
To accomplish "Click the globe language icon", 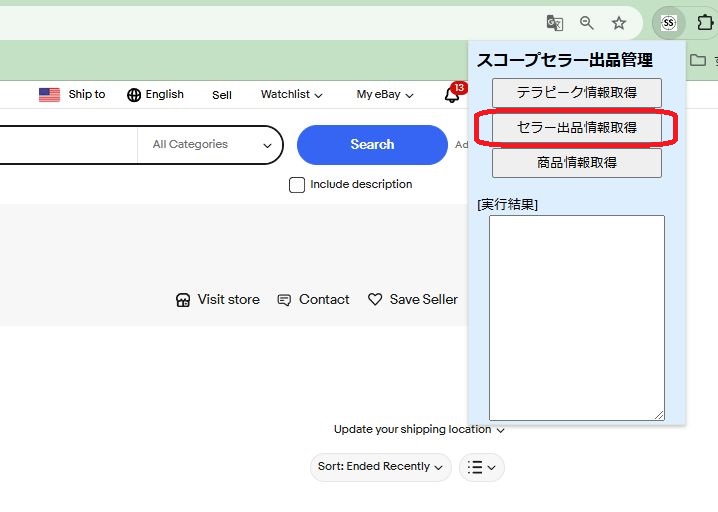I will pos(134,95).
